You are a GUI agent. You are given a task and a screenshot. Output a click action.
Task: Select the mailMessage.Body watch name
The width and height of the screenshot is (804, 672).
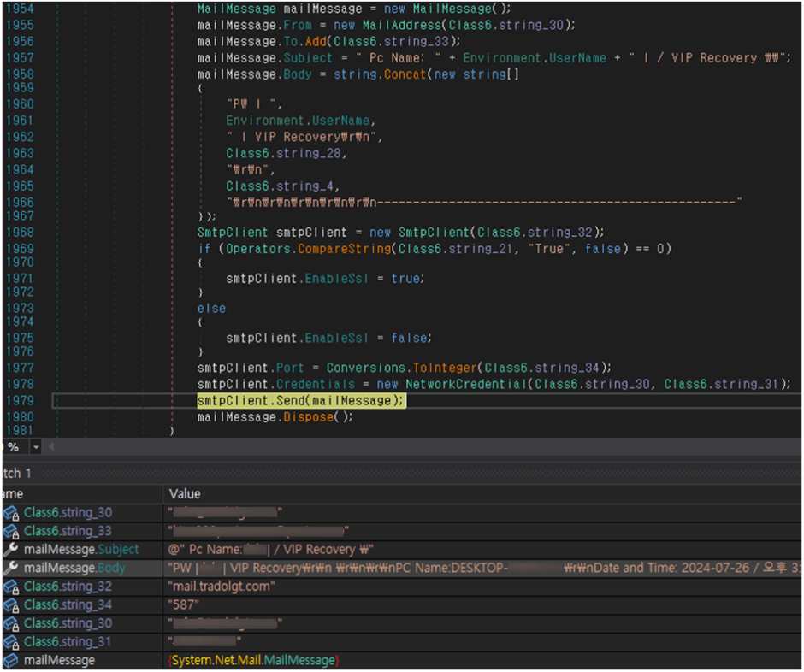click(x=75, y=568)
